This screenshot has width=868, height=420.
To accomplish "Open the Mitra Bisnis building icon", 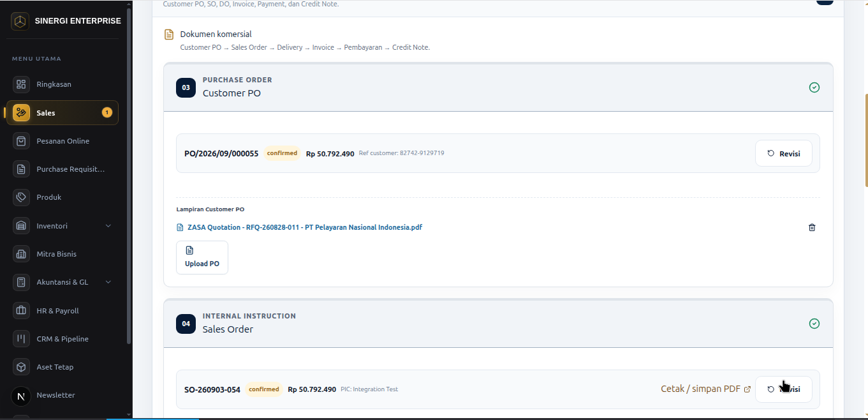I will pyautogui.click(x=21, y=254).
